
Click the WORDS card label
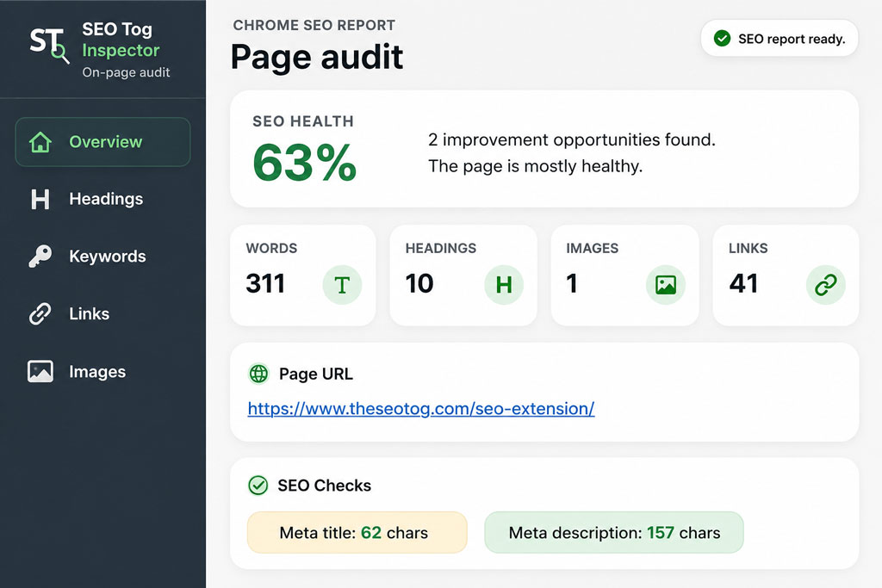271,249
